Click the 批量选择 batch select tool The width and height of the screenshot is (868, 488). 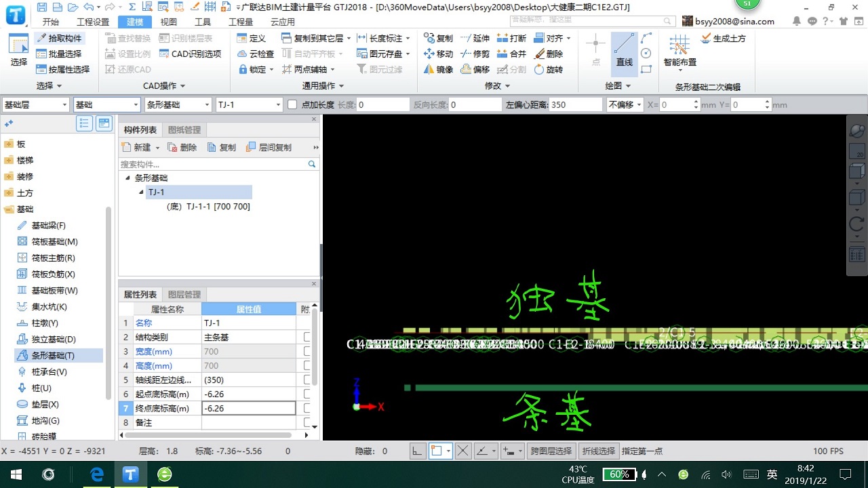click(60, 54)
